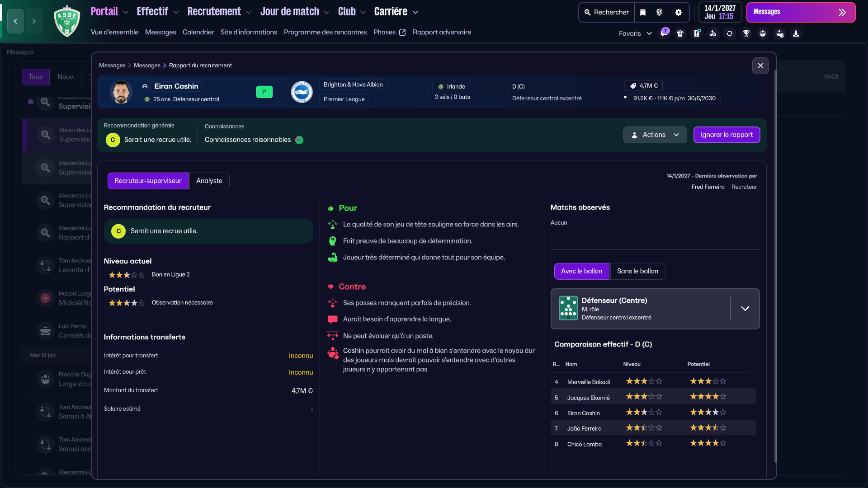Switch to the Analyste report view
868x488 pixels.
209,181
